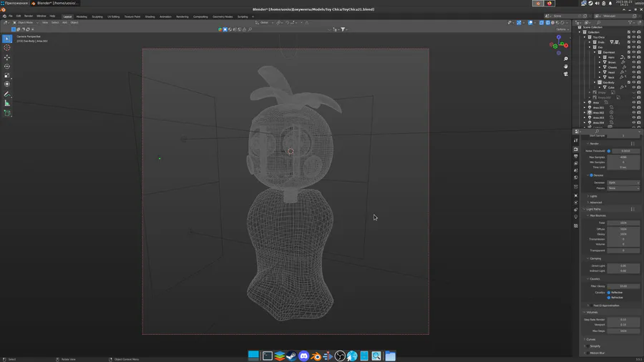Switch to the Geometry Nodes workspace tab
The height and width of the screenshot is (362, 644).
click(223, 17)
